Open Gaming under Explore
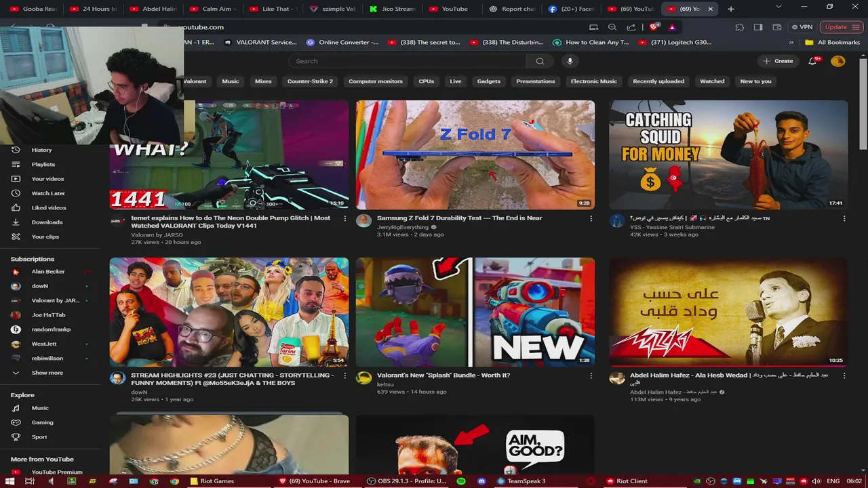Image resolution: width=868 pixels, height=488 pixels. point(42,422)
